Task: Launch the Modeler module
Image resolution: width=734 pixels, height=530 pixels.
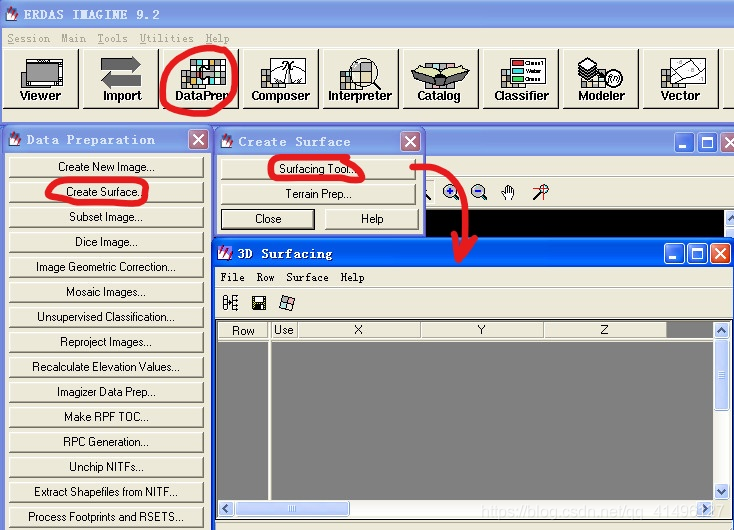Action: pyautogui.click(x=601, y=79)
